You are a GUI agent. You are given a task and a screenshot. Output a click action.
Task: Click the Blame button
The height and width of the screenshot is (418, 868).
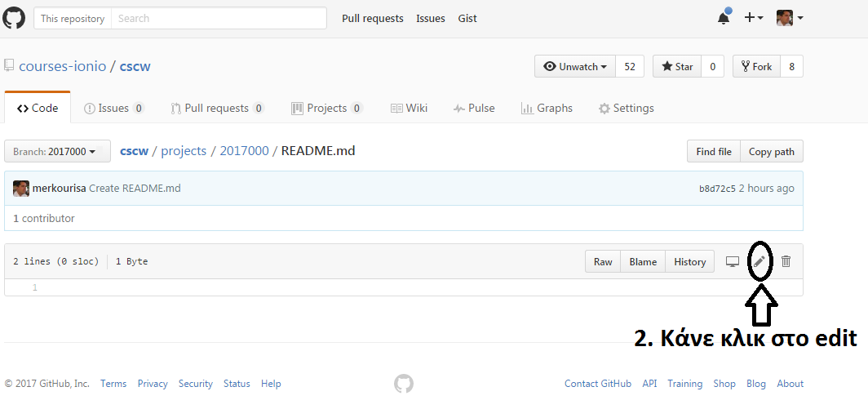click(643, 262)
